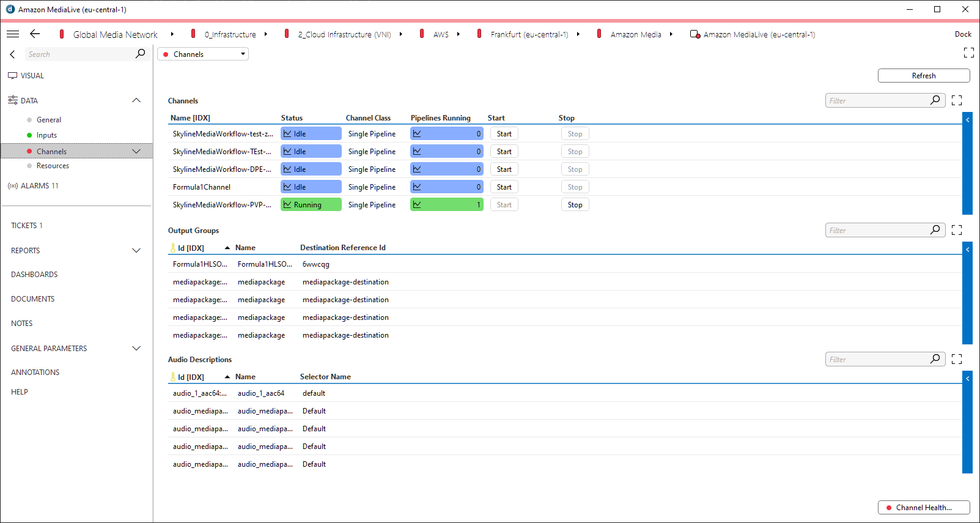980x523 pixels.
Task: Sort Audio Descriptions by Selector Name
Action: [325, 377]
